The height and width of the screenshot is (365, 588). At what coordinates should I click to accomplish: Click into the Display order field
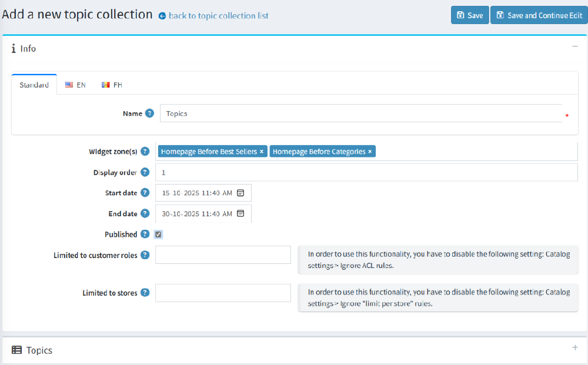tap(366, 173)
